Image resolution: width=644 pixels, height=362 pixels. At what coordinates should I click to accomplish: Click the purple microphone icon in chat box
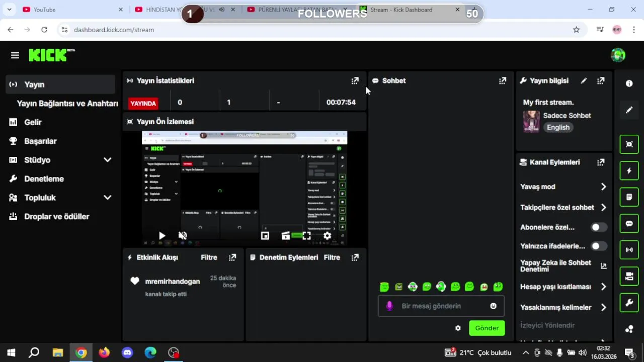[389, 306]
